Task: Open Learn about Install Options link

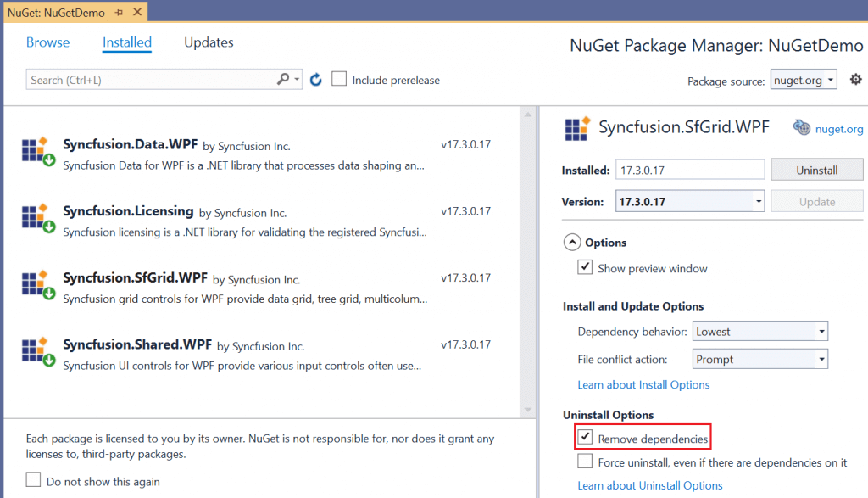Action: 643,384
